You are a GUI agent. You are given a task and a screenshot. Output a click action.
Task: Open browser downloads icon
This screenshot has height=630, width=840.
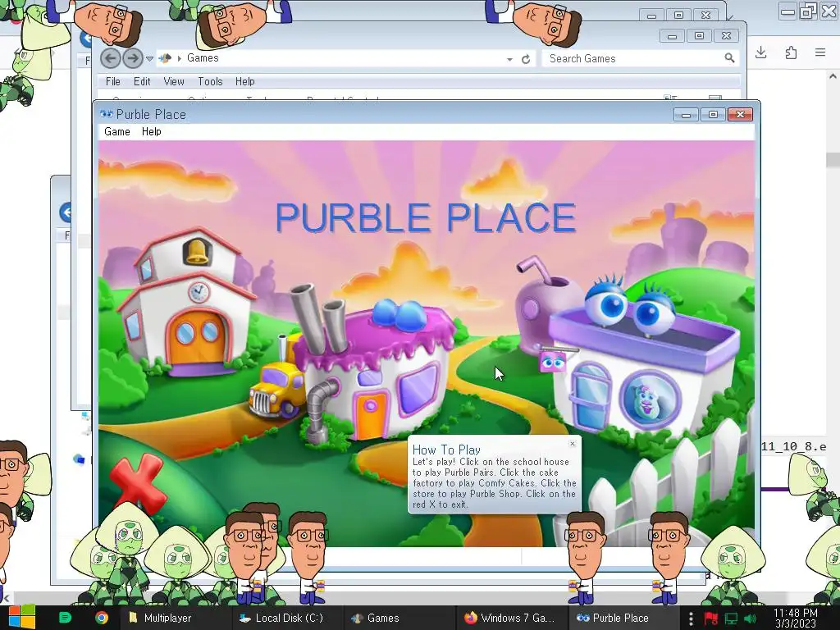coord(760,52)
